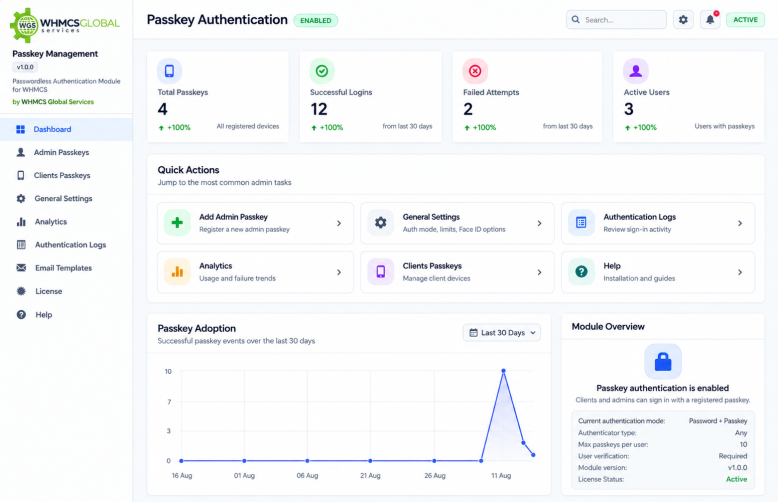Click the ACTIVE status button in header
The image size is (778, 502).
coord(745,20)
